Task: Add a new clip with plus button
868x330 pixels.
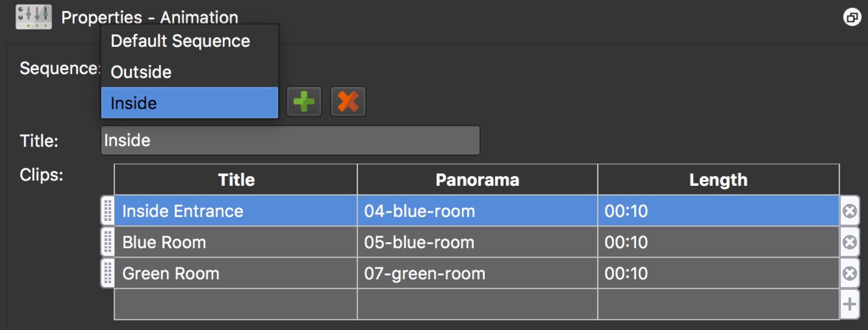Action: (850, 304)
